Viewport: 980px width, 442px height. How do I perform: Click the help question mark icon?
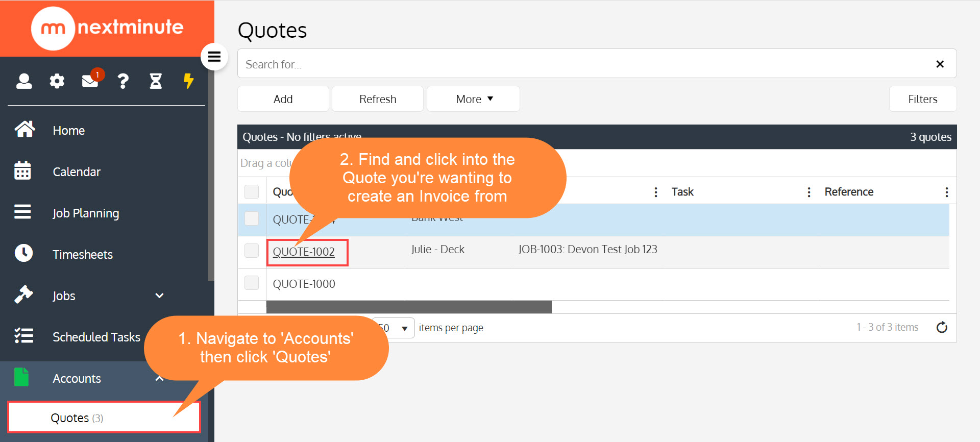click(x=123, y=81)
